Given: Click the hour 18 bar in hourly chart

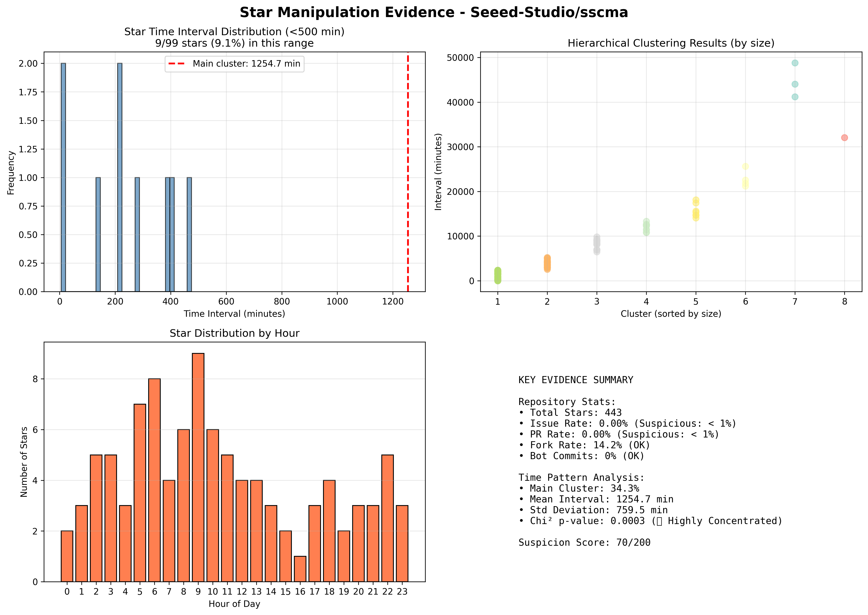Looking at the screenshot, I should point(329,531).
